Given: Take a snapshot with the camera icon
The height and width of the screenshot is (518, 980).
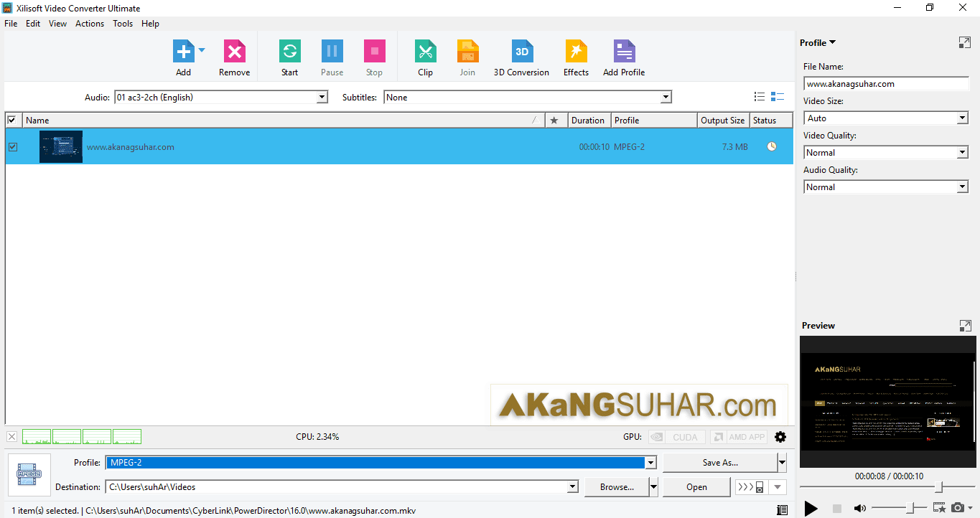Looking at the screenshot, I should tap(957, 508).
